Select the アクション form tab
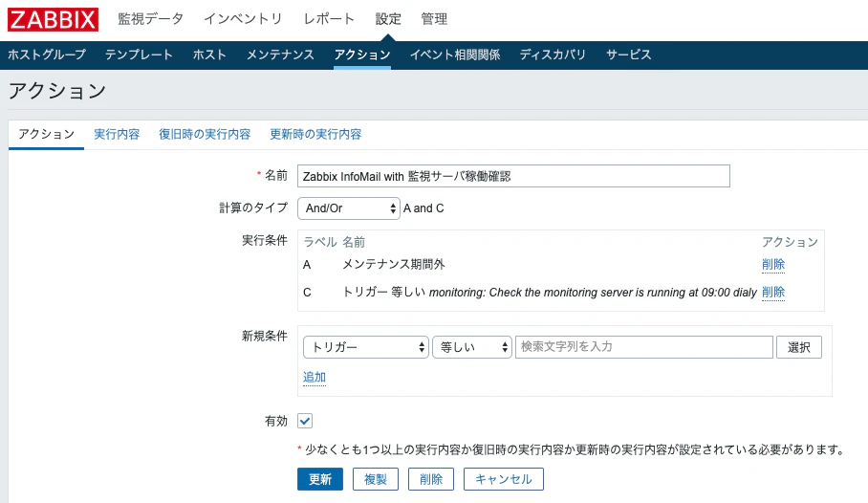This screenshot has width=868, height=503. (x=47, y=134)
